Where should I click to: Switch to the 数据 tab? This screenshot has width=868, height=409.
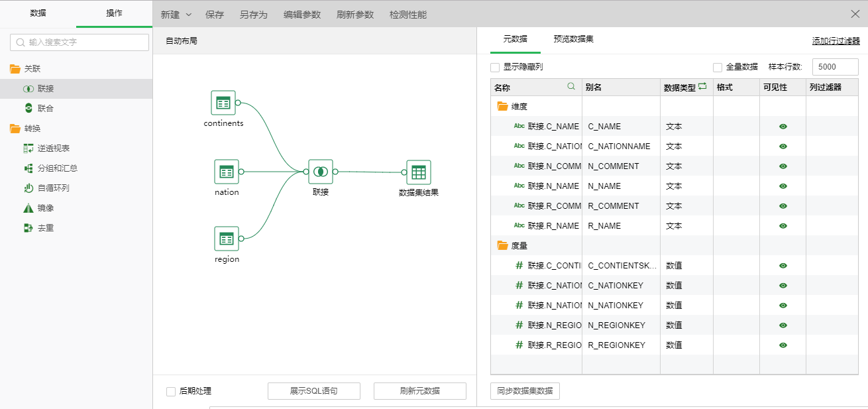click(38, 13)
